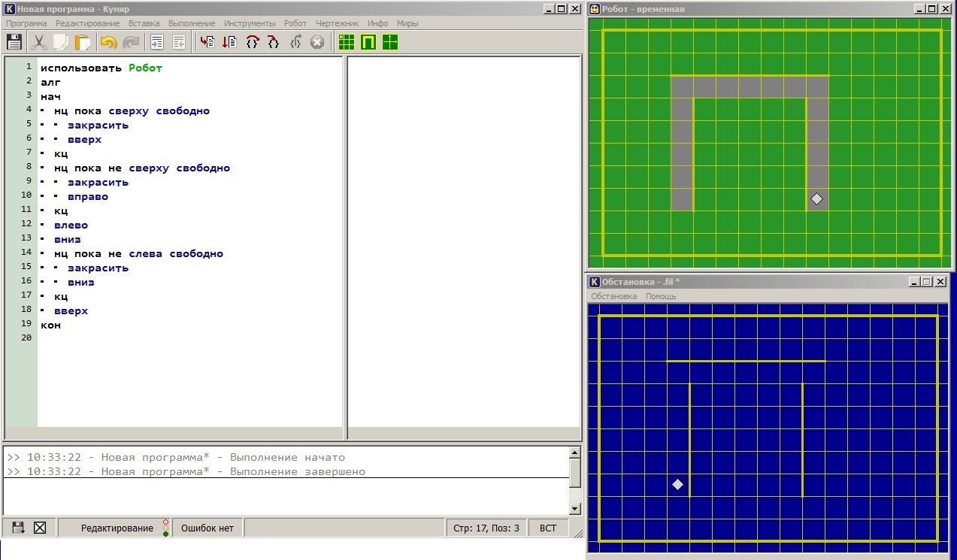
Task: Click the save output icon in status bar
Action: [x=18, y=528]
